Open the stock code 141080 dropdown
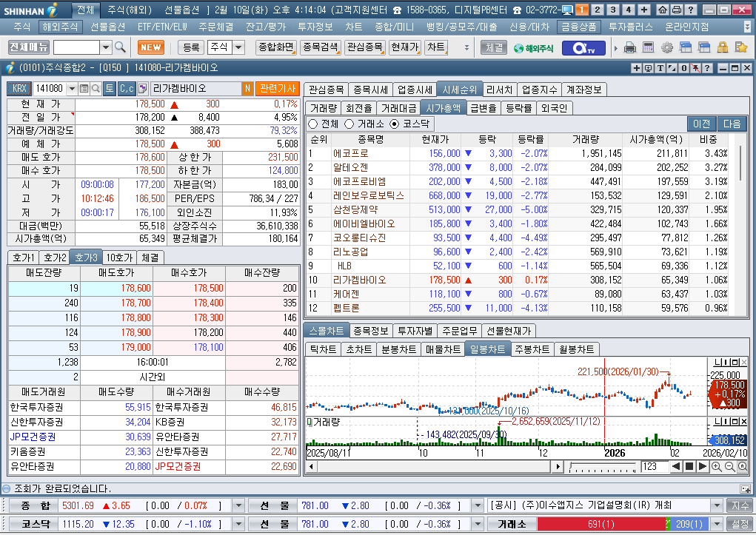Image resolution: width=756 pixels, height=535 pixels. click(72, 88)
